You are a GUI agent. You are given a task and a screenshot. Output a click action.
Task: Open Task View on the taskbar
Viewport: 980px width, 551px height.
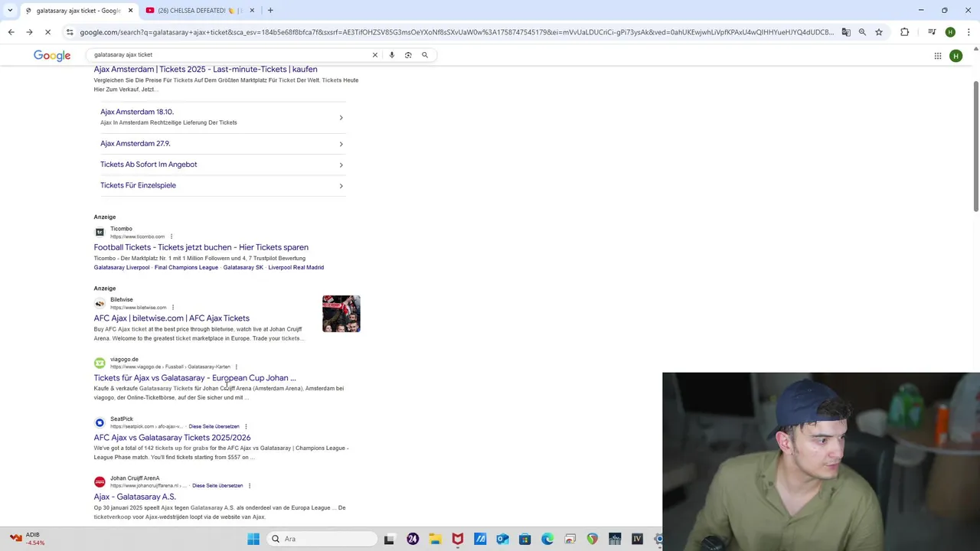(x=389, y=539)
